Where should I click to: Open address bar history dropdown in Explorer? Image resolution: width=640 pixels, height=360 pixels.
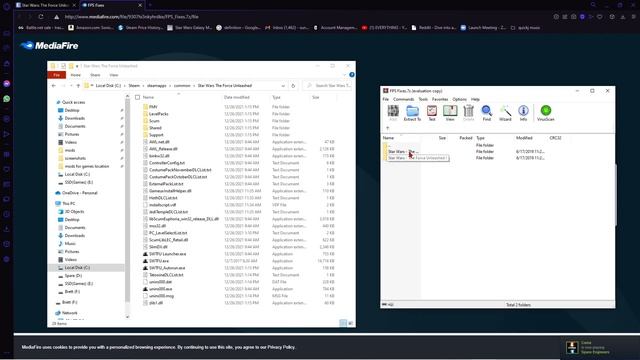[283, 86]
